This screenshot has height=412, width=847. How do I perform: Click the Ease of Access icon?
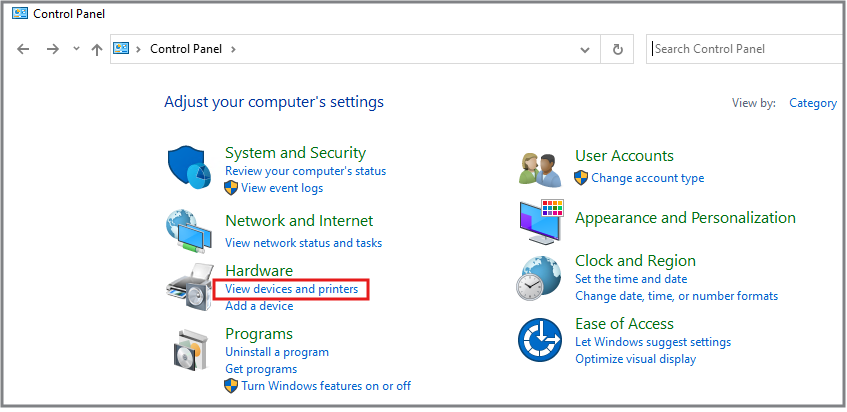tap(541, 341)
